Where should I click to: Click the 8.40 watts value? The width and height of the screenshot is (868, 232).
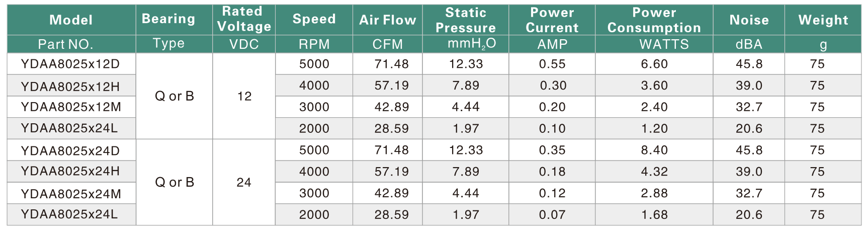654,150
